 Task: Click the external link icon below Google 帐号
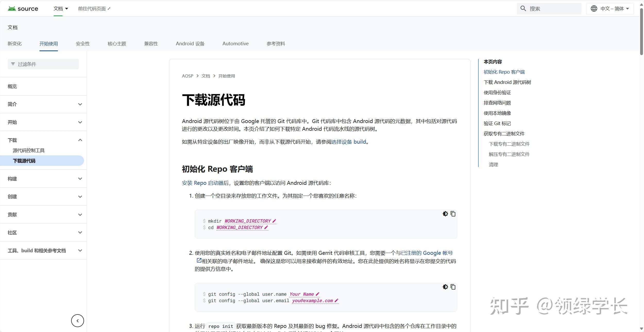(x=199, y=260)
